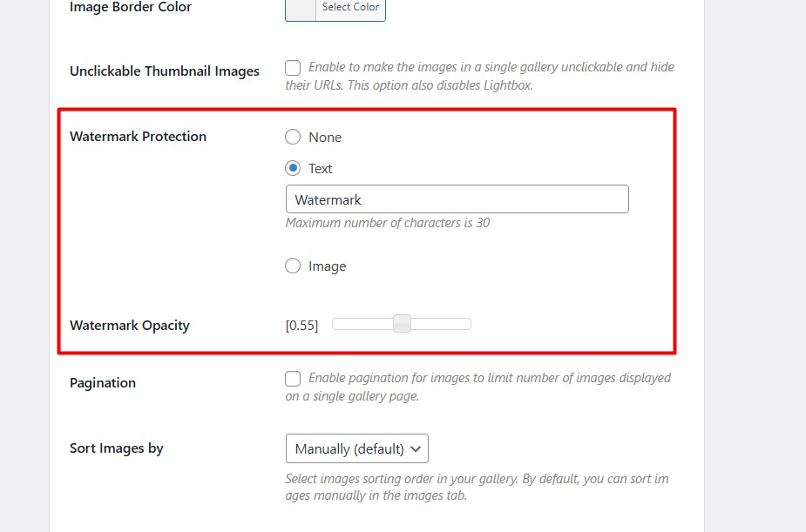Open the Sort Images by dropdown

tap(356, 448)
